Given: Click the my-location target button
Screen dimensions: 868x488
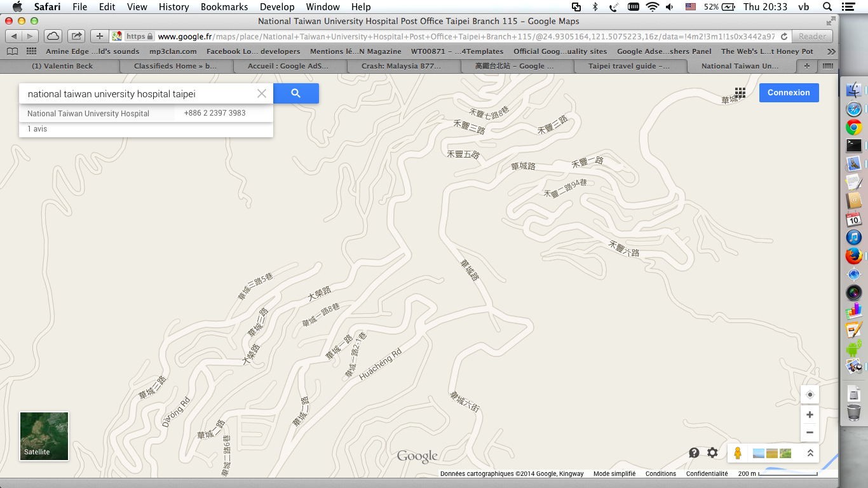Looking at the screenshot, I should 810,395.
